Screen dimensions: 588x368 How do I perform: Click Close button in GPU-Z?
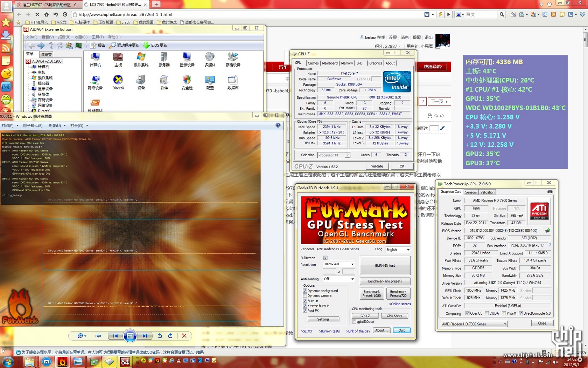(x=542, y=323)
